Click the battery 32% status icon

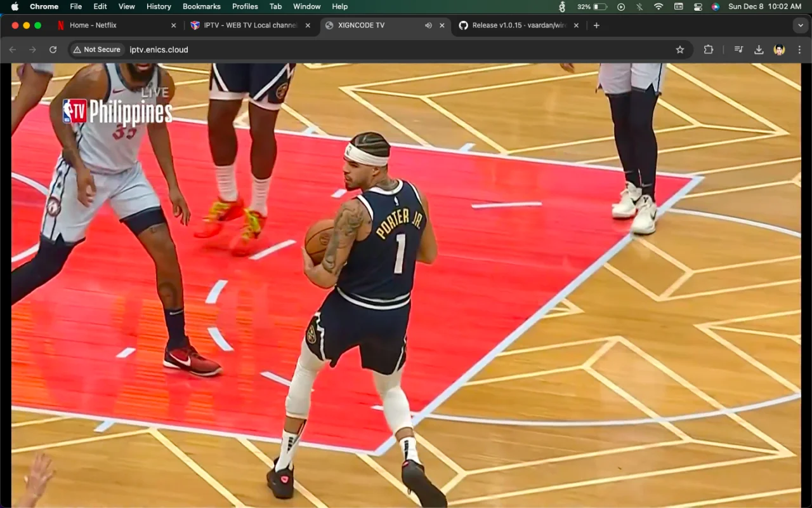(x=592, y=6)
